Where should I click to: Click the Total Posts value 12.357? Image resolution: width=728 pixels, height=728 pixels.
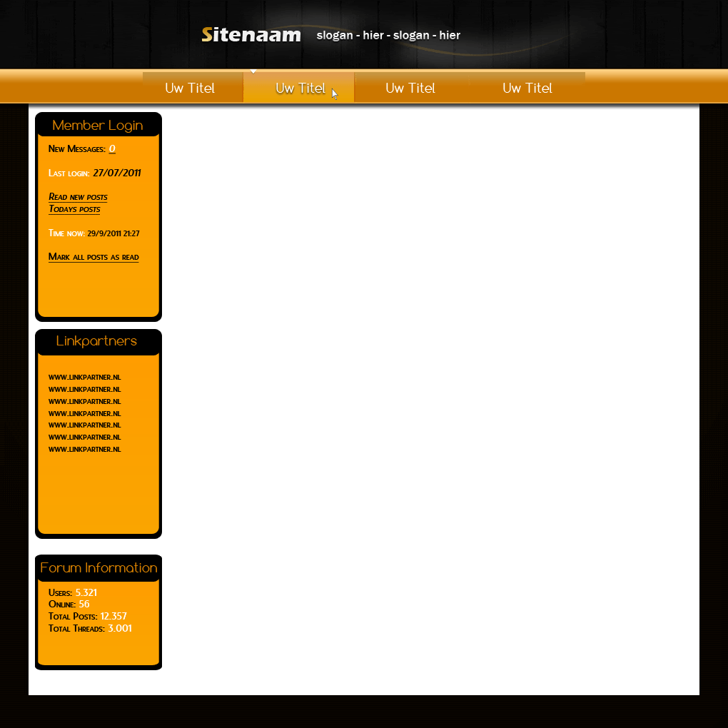pos(113,616)
